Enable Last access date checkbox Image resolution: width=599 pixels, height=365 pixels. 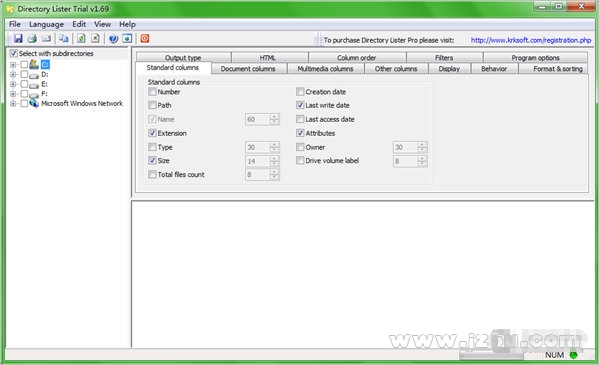[x=300, y=119]
